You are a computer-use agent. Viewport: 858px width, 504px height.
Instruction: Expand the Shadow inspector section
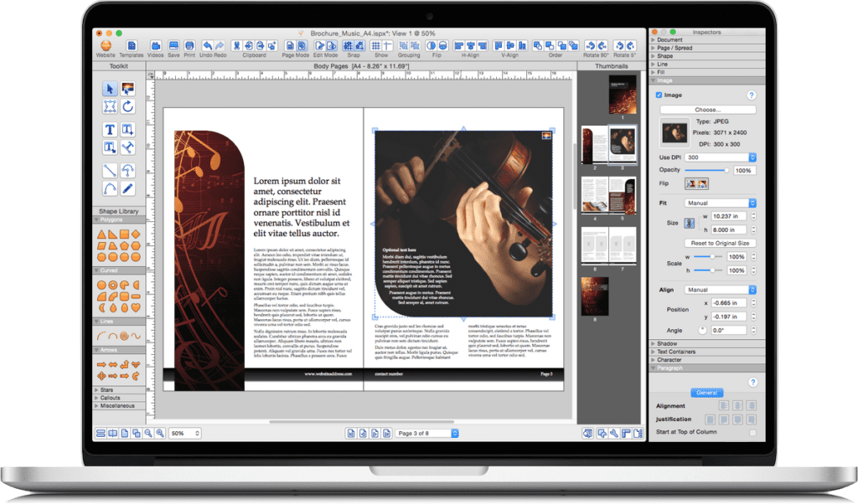tap(668, 343)
